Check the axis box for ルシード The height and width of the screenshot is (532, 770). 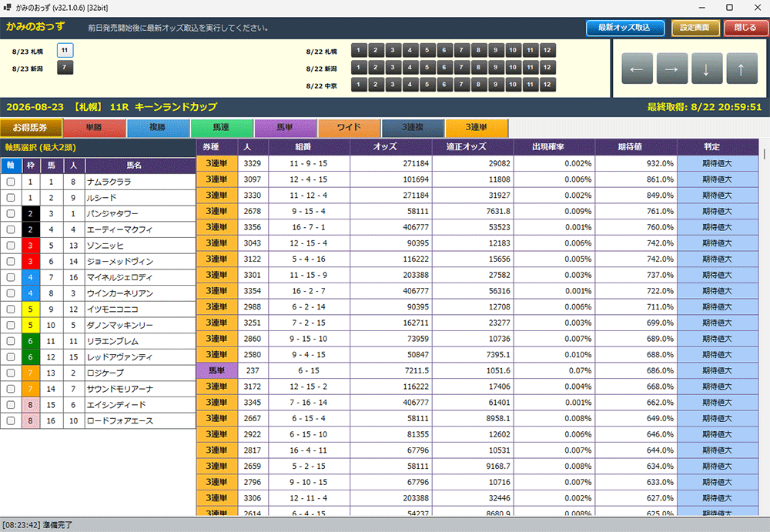11,197
